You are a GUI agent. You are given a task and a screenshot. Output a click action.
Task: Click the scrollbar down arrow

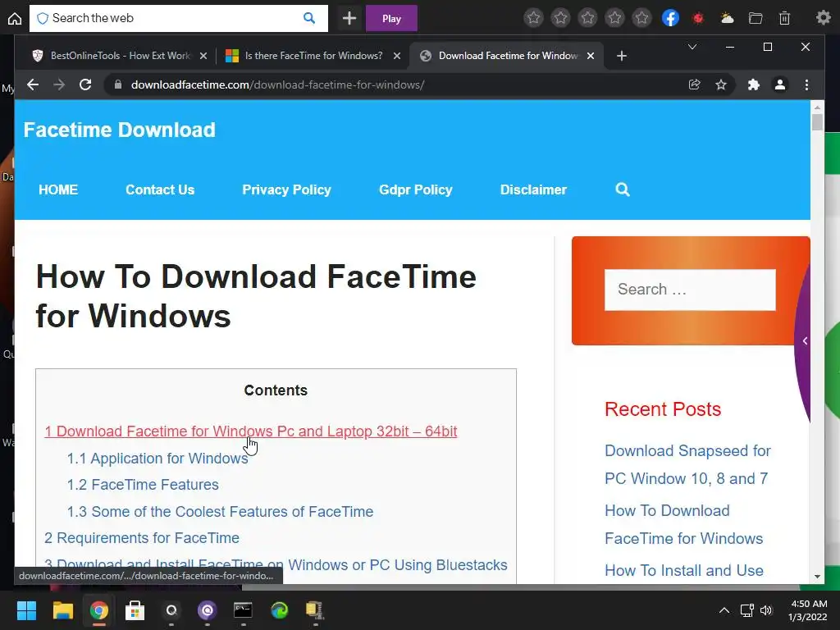coord(817,577)
